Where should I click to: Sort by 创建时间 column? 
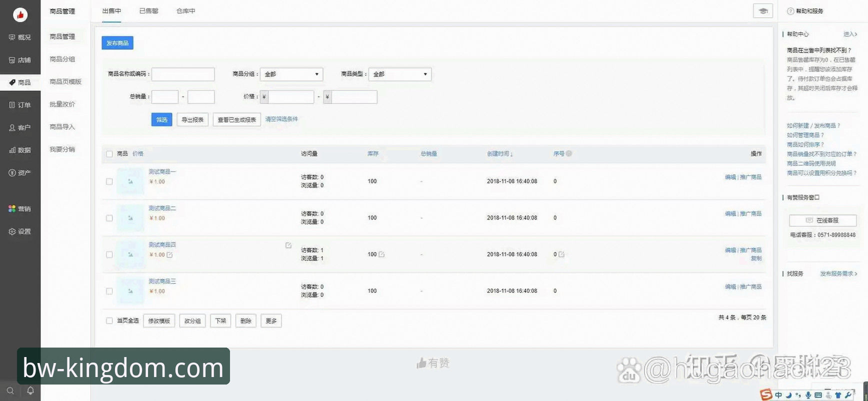point(500,154)
